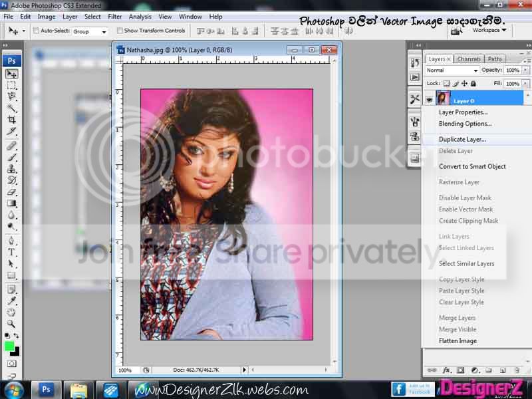The image size is (532, 399).
Task: Select the Horizontal Type tool
Action: coord(11,252)
